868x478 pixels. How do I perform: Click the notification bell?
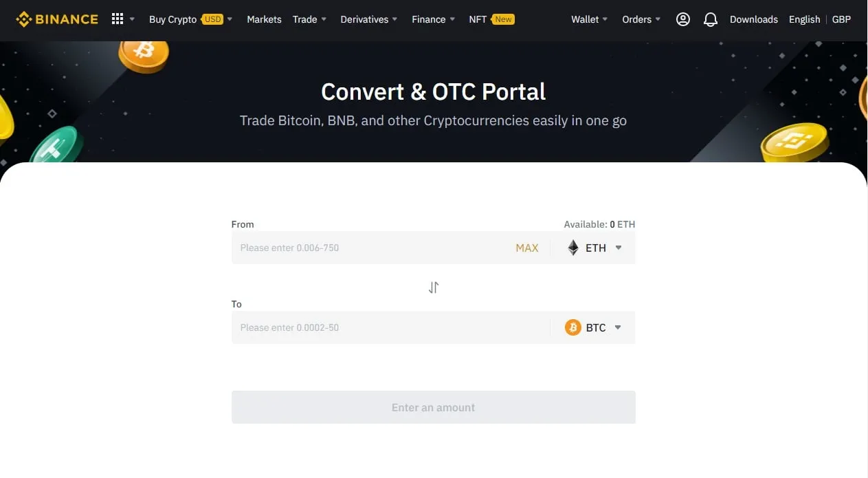pos(711,19)
